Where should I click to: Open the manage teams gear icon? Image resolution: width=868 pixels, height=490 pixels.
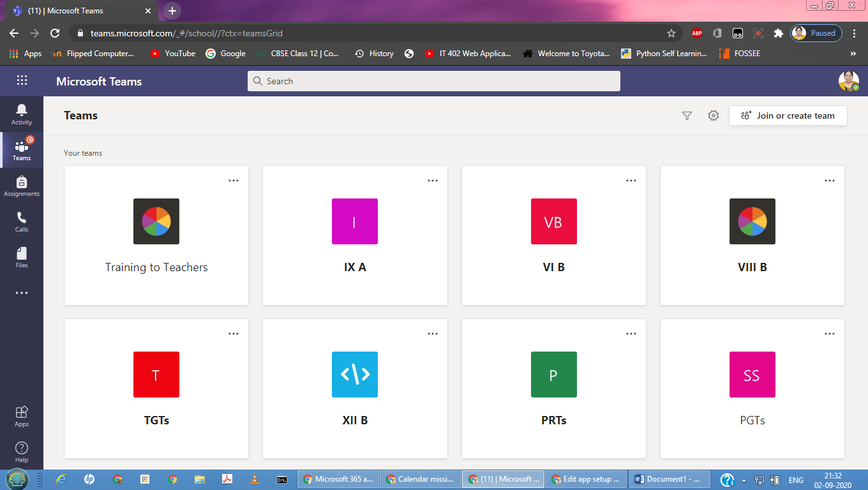point(714,115)
